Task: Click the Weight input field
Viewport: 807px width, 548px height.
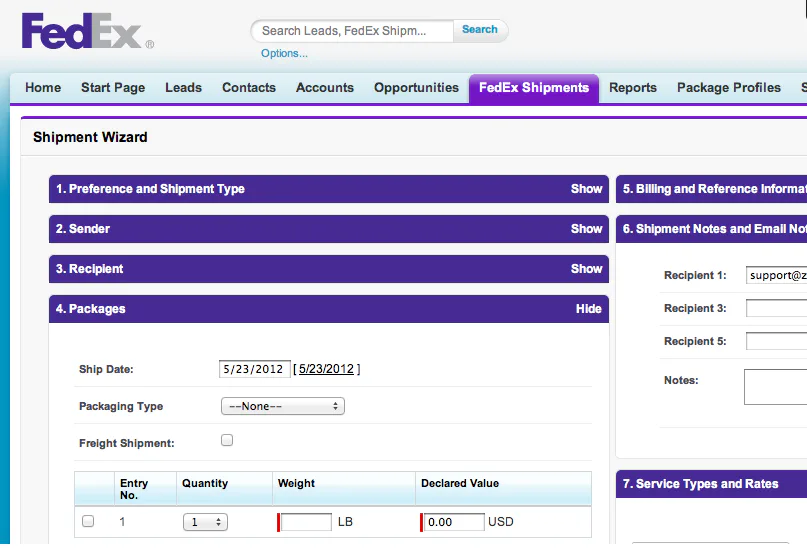Action: [x=306, y=522]
